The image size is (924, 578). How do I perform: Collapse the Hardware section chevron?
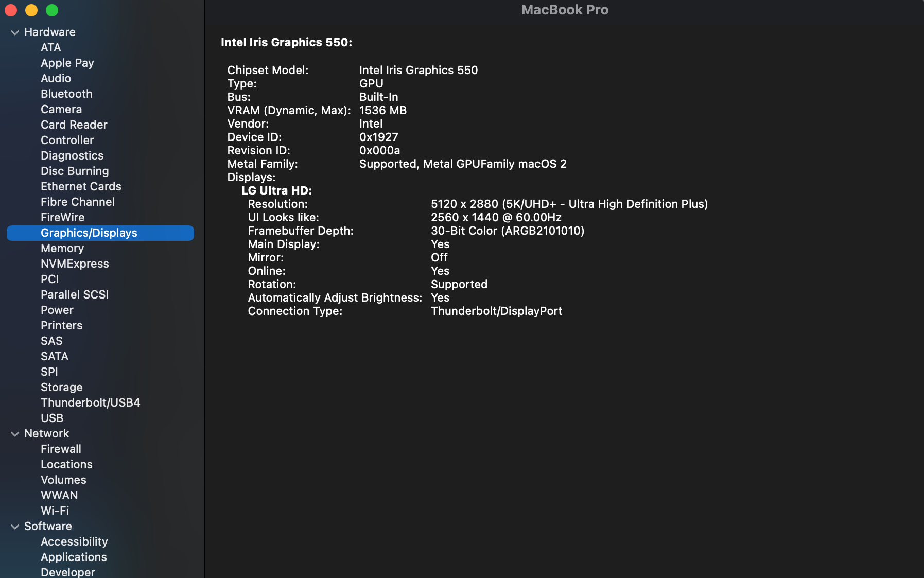15,32
